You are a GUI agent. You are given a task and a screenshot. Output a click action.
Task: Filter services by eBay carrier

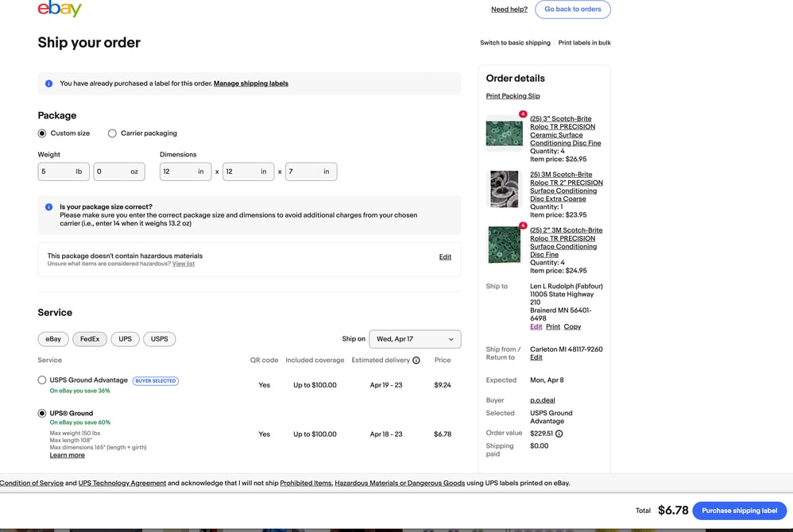[53, 339]
